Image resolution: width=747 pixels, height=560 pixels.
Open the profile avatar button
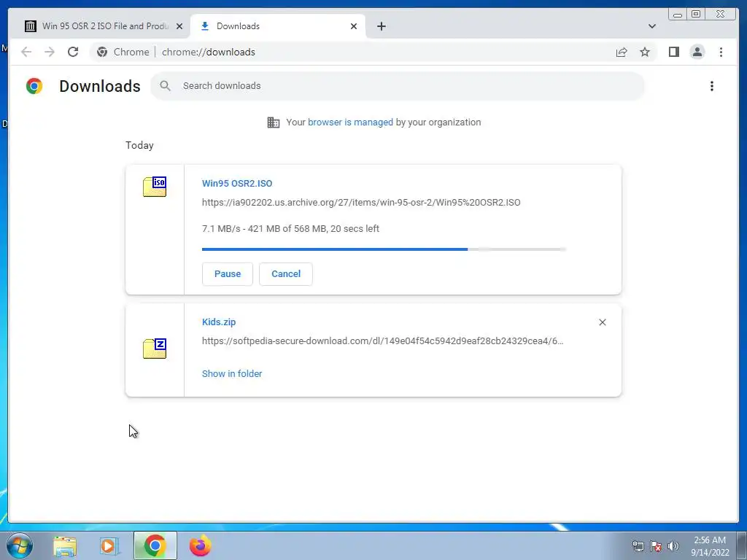[x=697, y=52]
